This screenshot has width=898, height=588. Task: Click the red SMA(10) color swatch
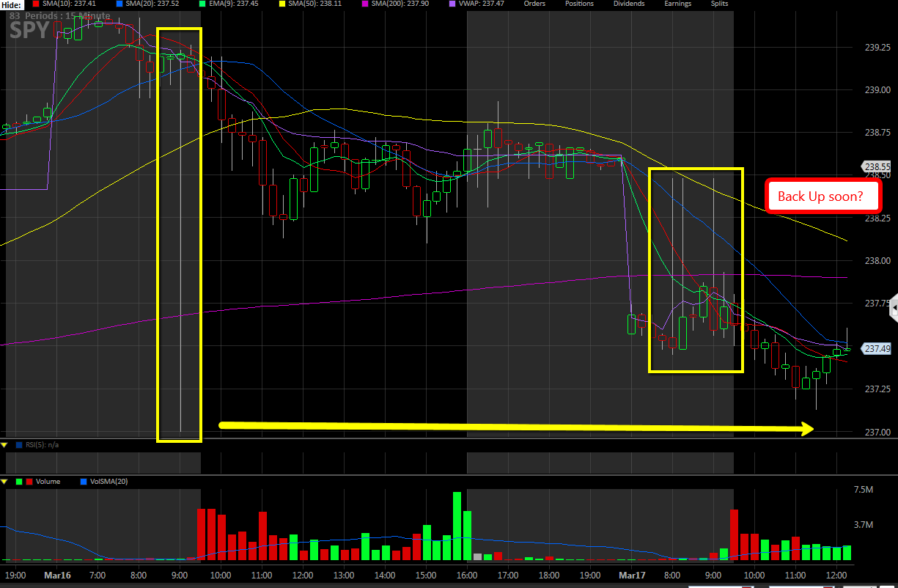(x=37, y=4)
